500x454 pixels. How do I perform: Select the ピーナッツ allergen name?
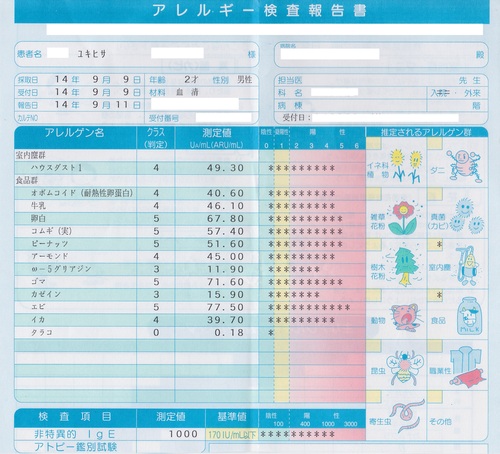tap(50, 244)
